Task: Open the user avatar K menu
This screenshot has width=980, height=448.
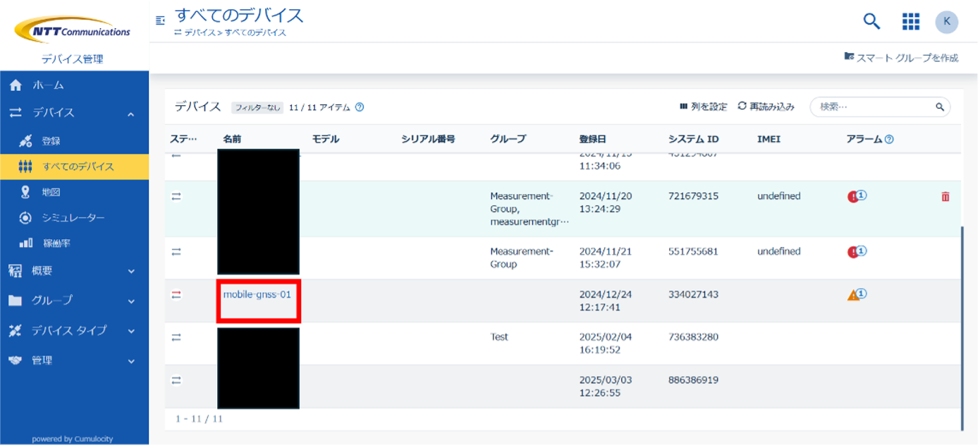Action: [946, 22]
